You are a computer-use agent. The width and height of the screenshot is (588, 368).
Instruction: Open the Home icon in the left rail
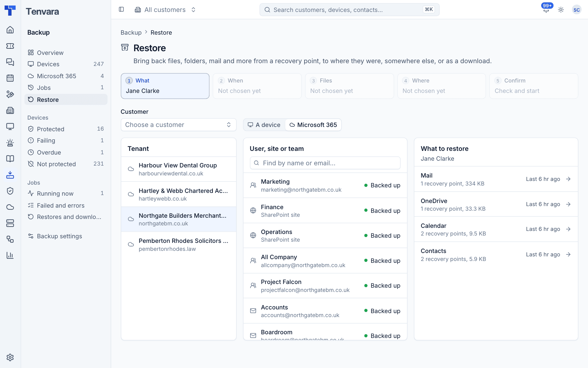(10, 30)
